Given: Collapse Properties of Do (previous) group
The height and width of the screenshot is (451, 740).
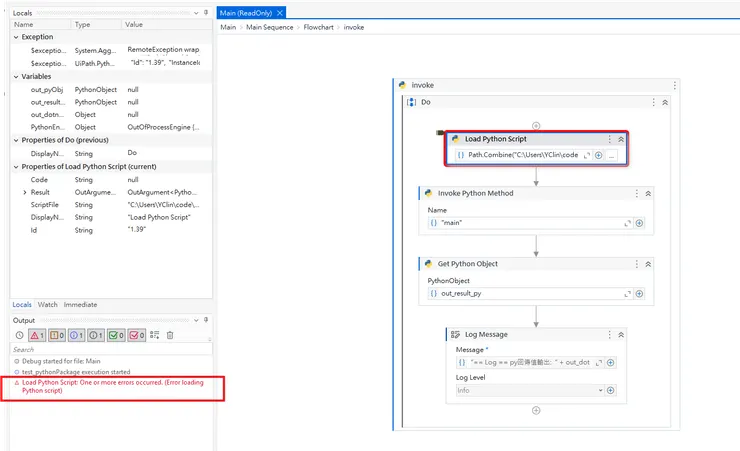Looking at the screenshot, I should [16, 140].
